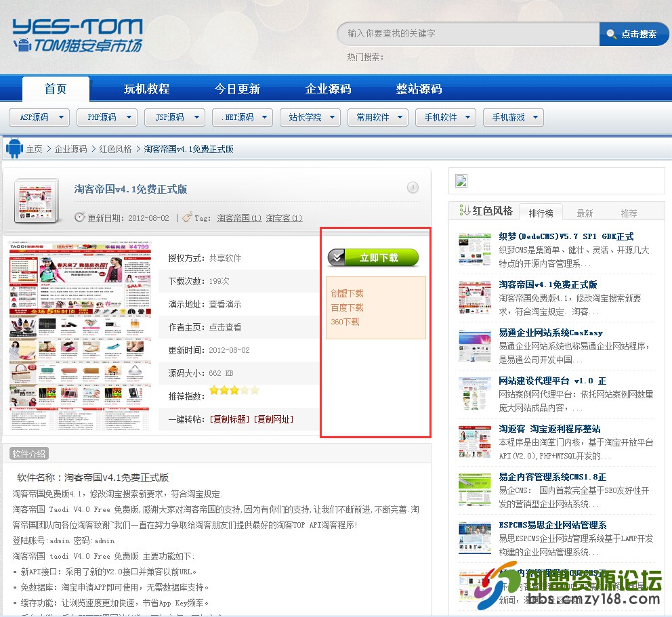The height and width of the screenshot is (617, 672).
Task: Click the 软件介绍 section label
Action: (28, 454)
